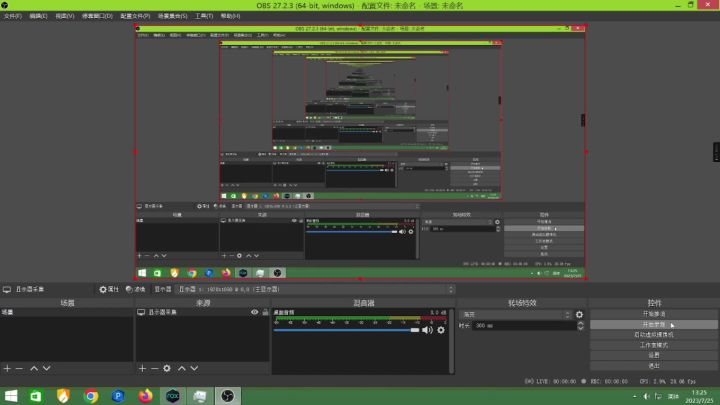Screen dimensions: 720x405
Task: Decrease transition duration with down stepper
Action: 581,328
